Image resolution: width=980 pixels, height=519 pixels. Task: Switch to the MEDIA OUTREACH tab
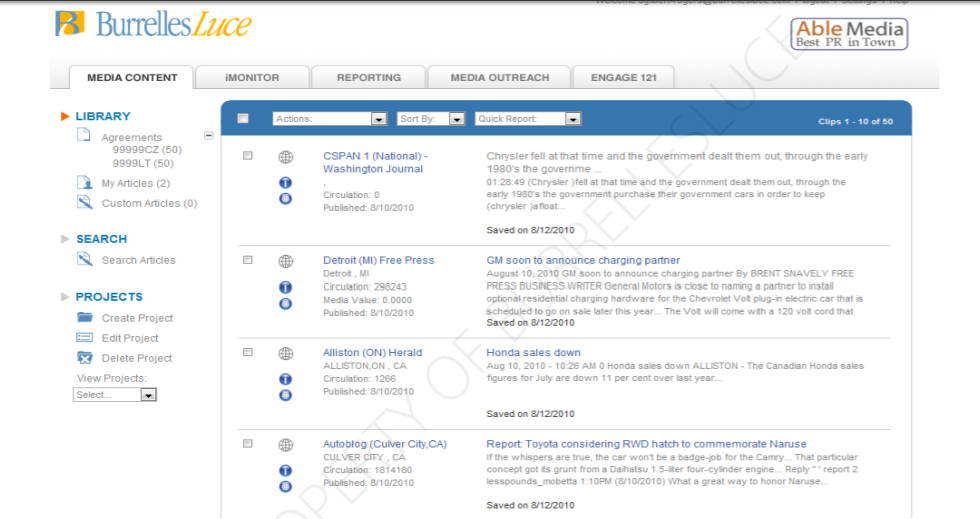pos(499,78)
